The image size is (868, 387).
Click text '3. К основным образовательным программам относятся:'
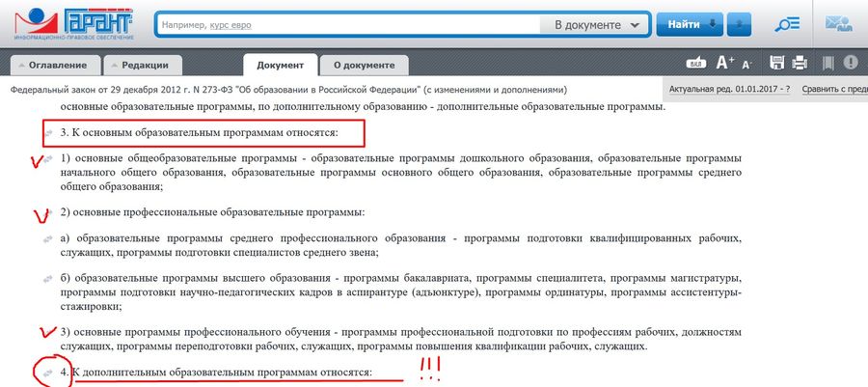(x=199, y=133)
